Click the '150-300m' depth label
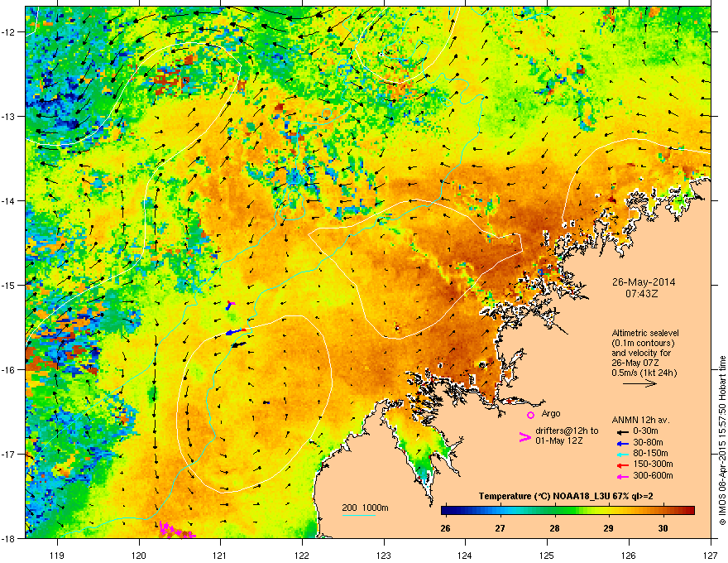 [653, 464]
